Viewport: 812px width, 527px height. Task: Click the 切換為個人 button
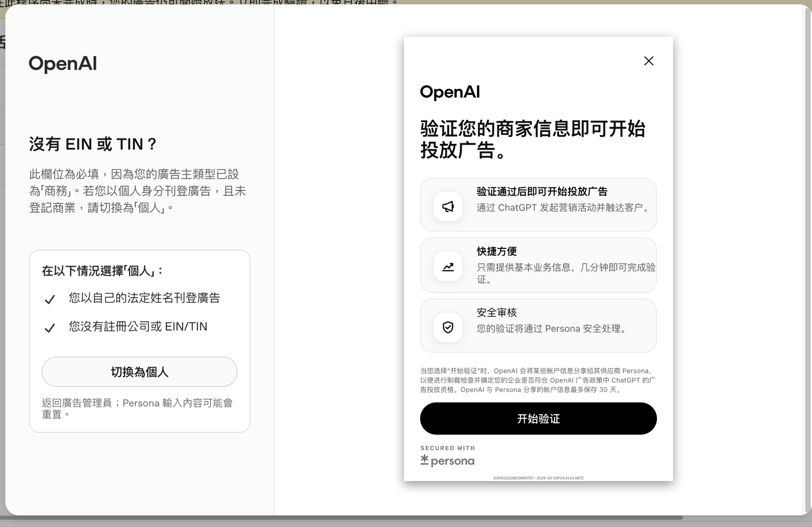(x=140, y=372)
